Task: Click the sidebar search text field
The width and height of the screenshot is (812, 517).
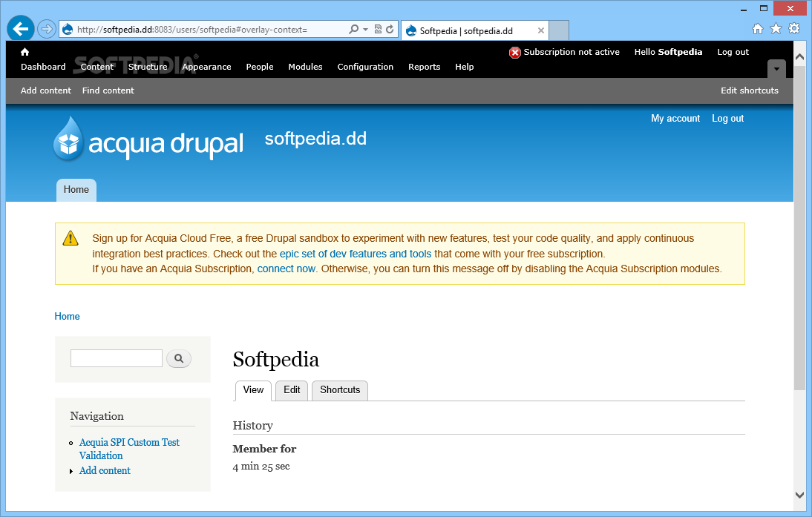Action: point(116,358)
